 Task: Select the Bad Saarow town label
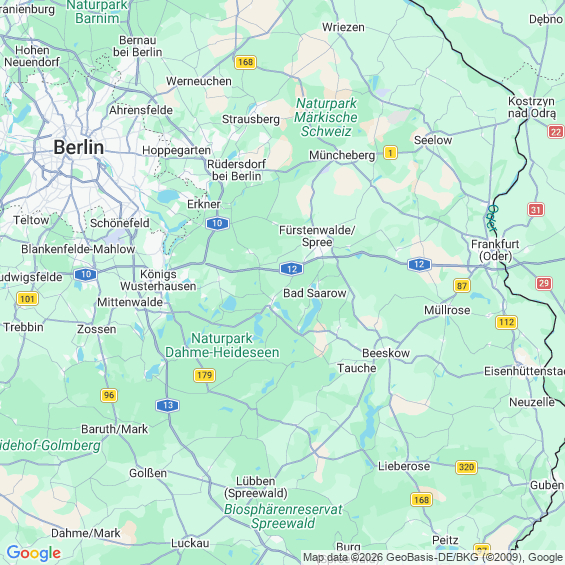click(x=315, y=293)
